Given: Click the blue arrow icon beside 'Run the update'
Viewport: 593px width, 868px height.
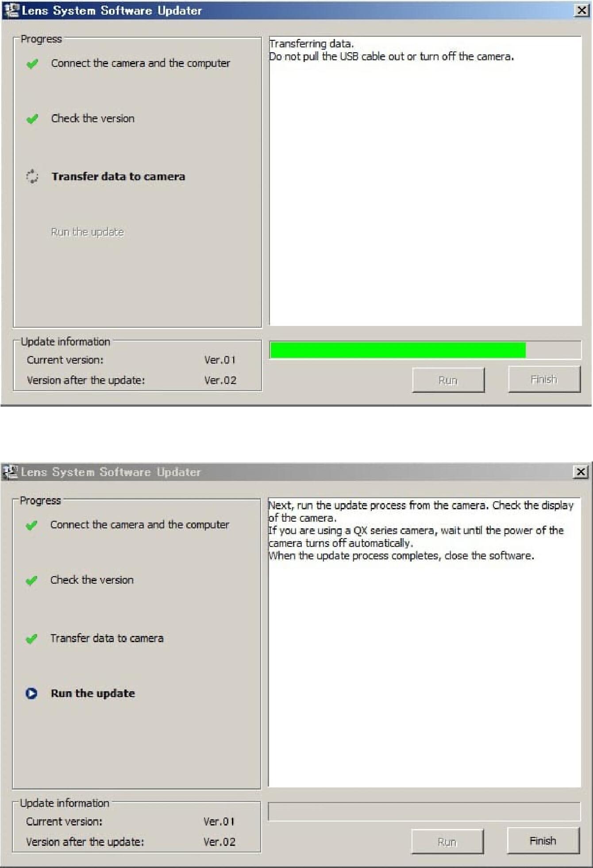Looking at the screenshot, I should (x=31, y=693).
